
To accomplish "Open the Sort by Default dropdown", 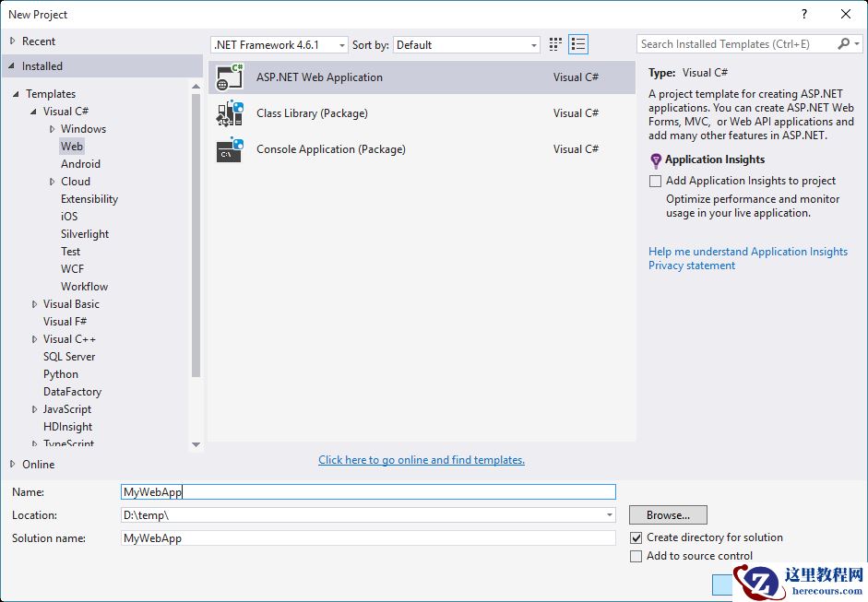I will point(466,45).
